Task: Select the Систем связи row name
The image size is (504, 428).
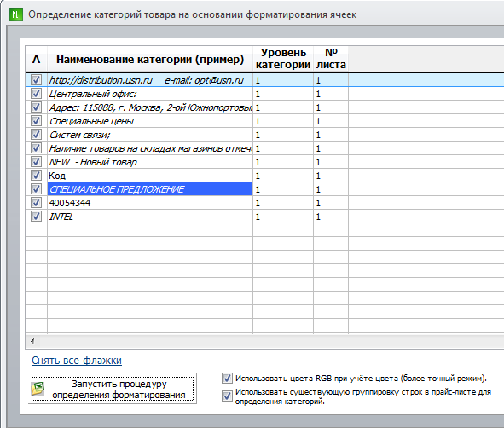Action: coord(150,135)
